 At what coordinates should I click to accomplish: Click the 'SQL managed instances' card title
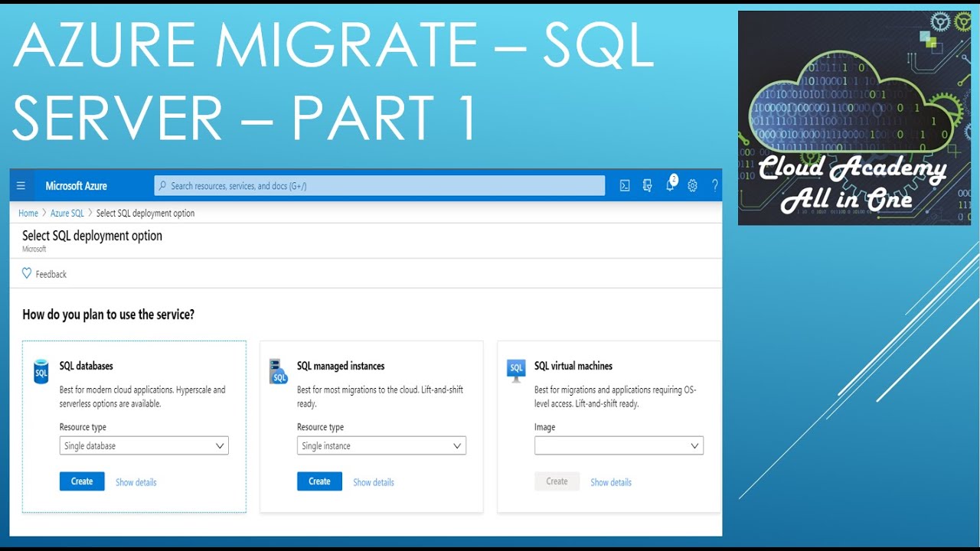pyautogui.click(x=341, y=366)
